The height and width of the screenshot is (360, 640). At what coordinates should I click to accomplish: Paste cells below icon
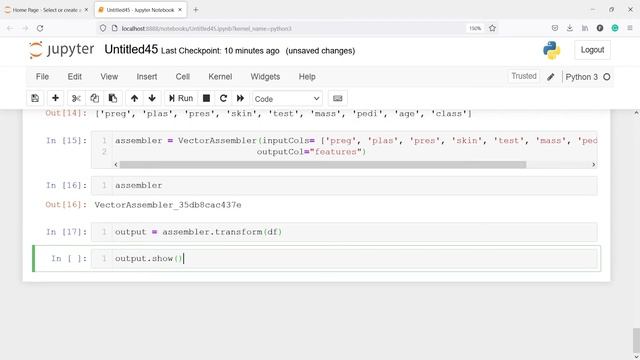[x=113, y=98]
